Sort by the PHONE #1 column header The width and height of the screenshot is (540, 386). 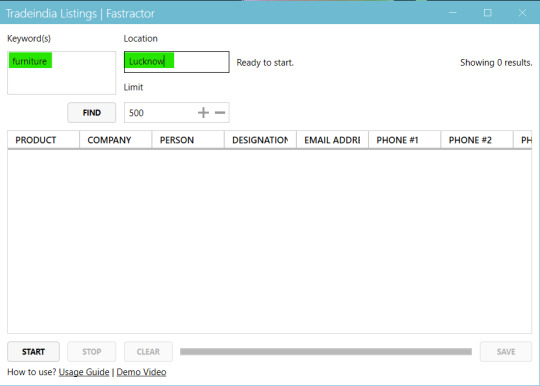click(405, 140)
